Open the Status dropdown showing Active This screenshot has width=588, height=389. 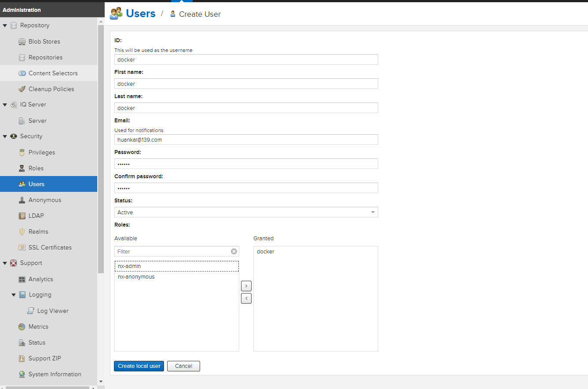[246, 212]
